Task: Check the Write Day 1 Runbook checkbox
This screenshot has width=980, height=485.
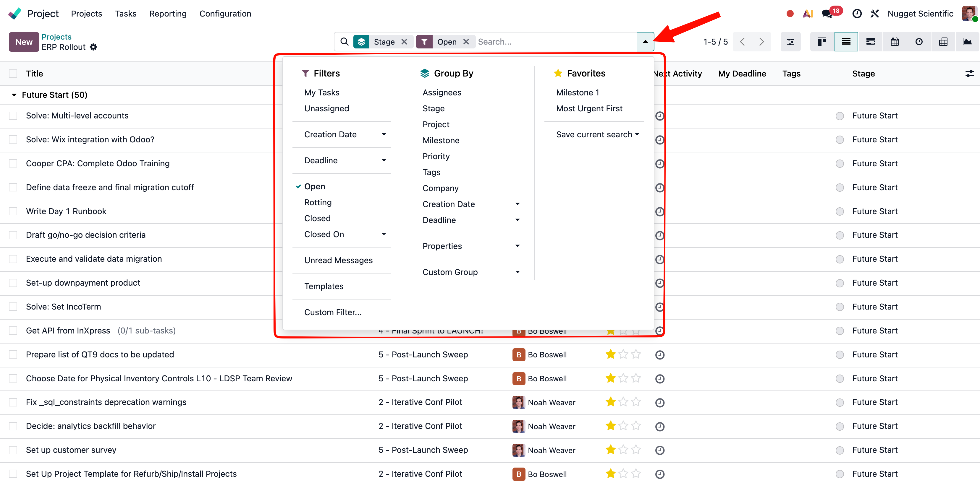Action: 13,211
